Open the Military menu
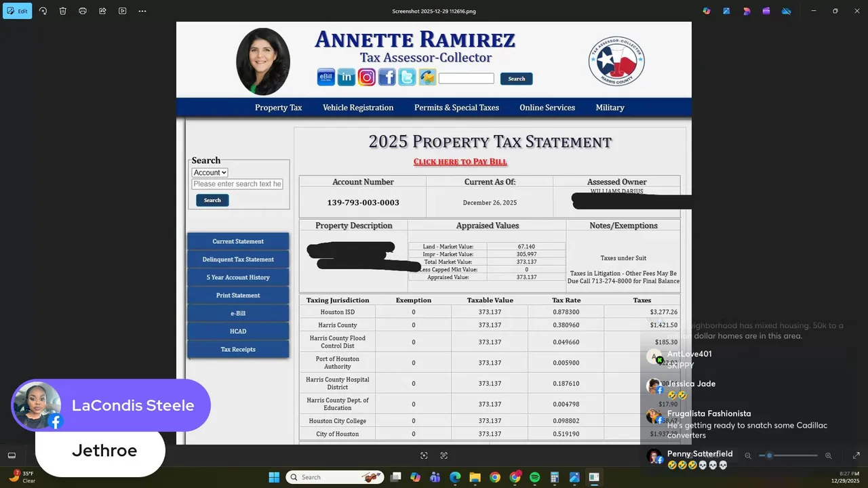Screen dimensions: 868x488 coord(610,108)
